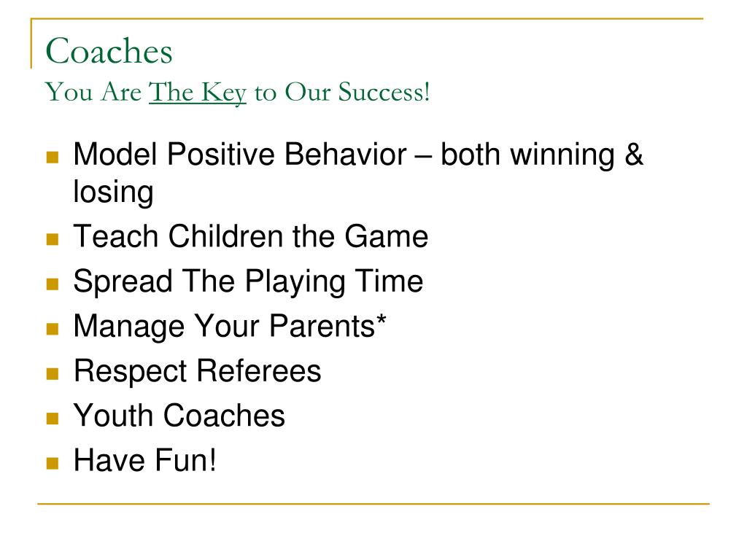This screenshot has height=560, width=747.
Task: Select the subtitle 'You Are The Key to Our Success!'
Action: pos(237,92)
